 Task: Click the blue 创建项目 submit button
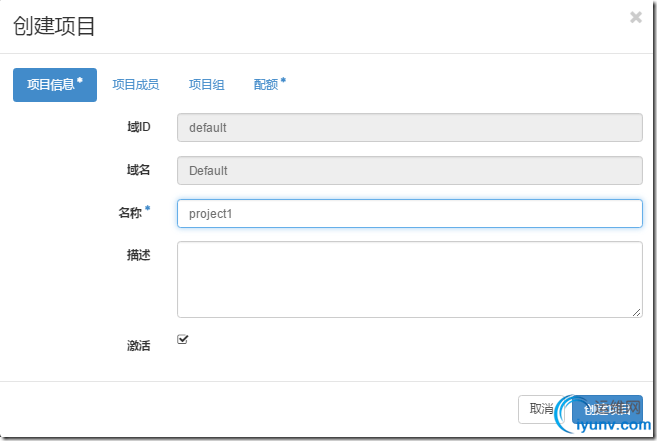610,408
